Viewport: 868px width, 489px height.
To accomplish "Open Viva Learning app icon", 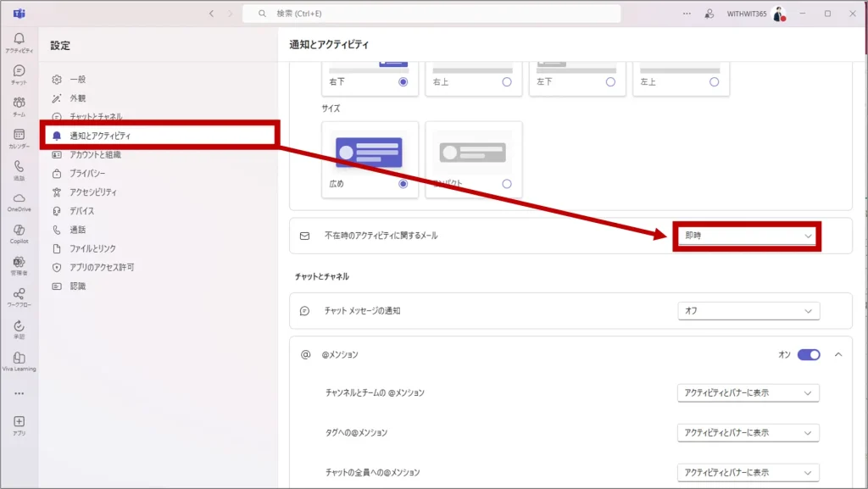I will click(x=19, y=361).
